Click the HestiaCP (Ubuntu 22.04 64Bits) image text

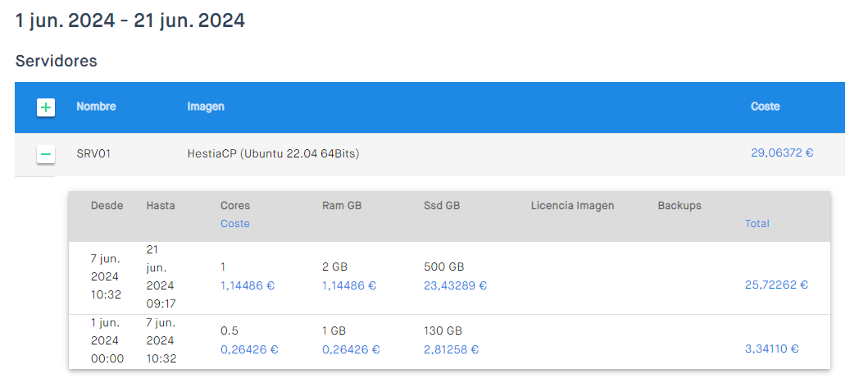pos(274,154)
